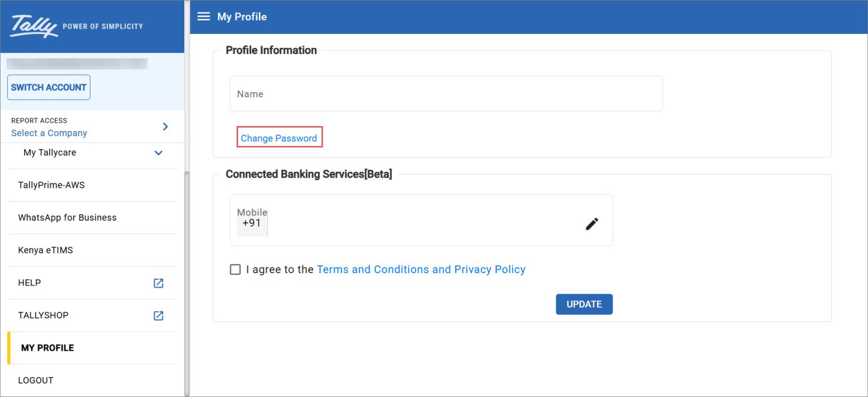Click the Tally logo in the sidebar

click(x=34, y=26)
